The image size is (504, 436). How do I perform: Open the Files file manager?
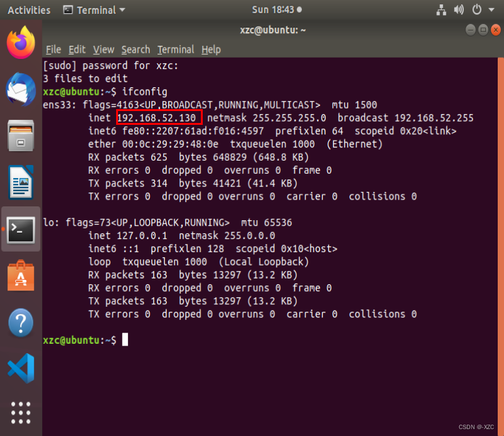[x=20, y=135]
